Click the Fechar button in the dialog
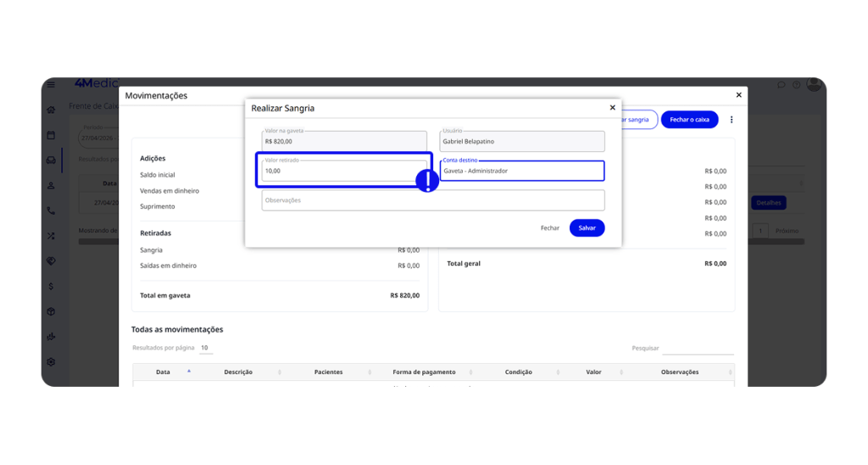The width and height of the screenshot is (868, 465). coord(550,228)
